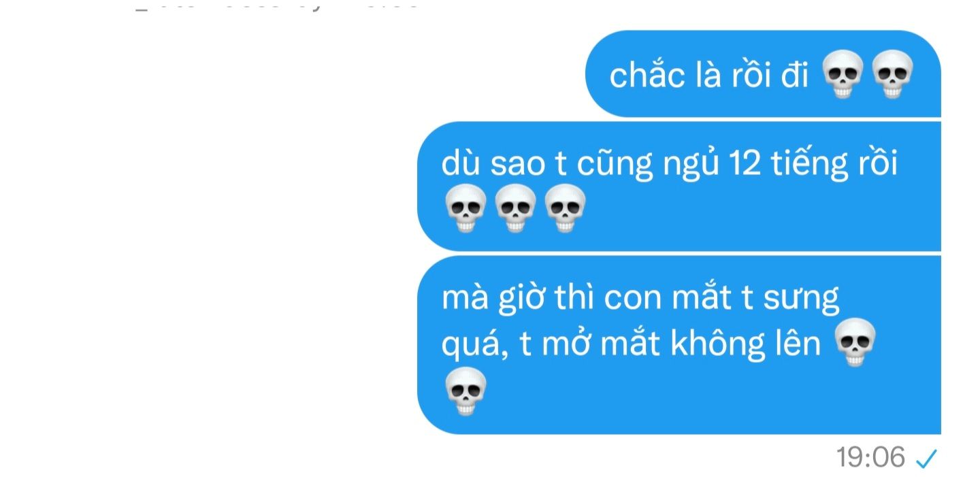Click first skull emoji after "chắc là rồi đi"
The width and height of the screenshot is (980, 477).
pyautogui.click(x=843, y=76)
